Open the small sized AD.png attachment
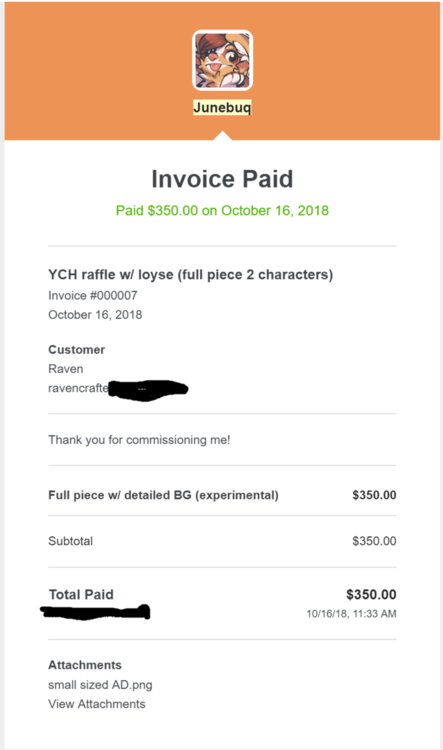443x750 pixels. (x=100, y=685)
